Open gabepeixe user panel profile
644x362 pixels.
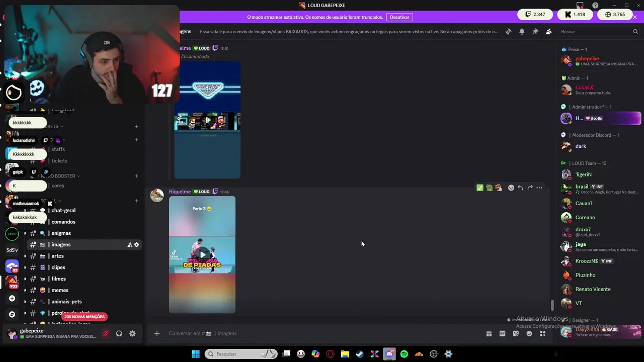(50, 333)
